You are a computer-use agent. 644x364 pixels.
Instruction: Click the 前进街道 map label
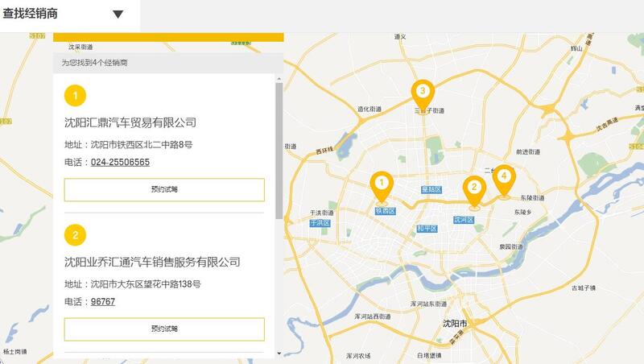[x=528, y=152]
